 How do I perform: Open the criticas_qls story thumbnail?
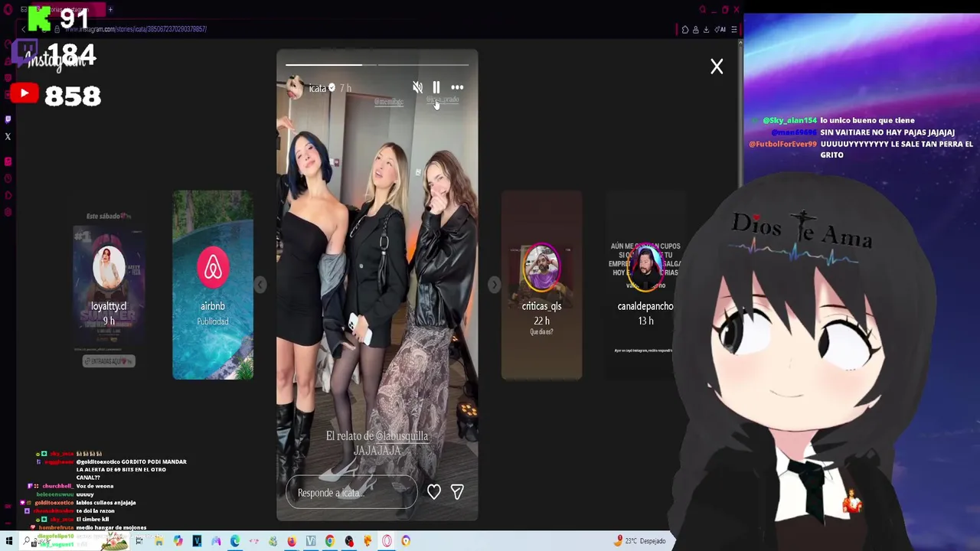541,285
